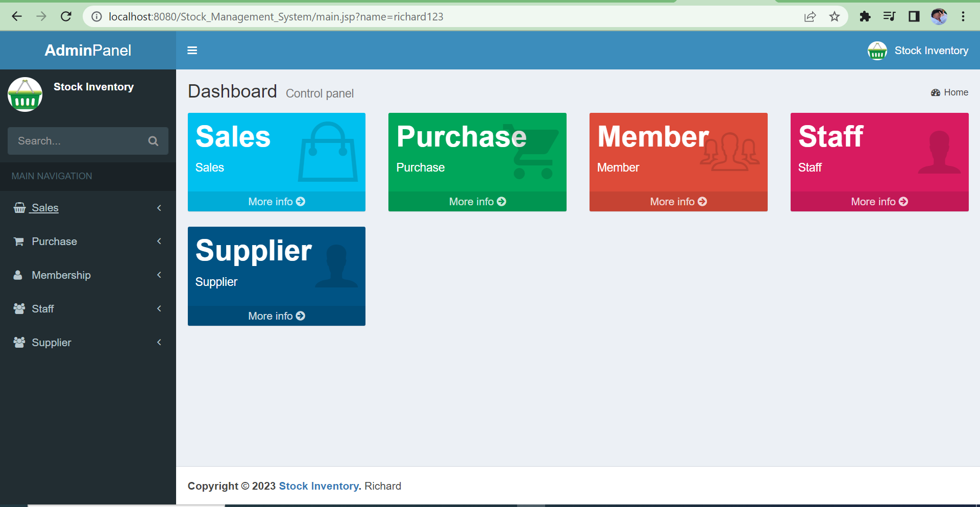Screen dimensions: 980x507
Task: Click More info on the Sales card
Action: [x=276, y=201]
